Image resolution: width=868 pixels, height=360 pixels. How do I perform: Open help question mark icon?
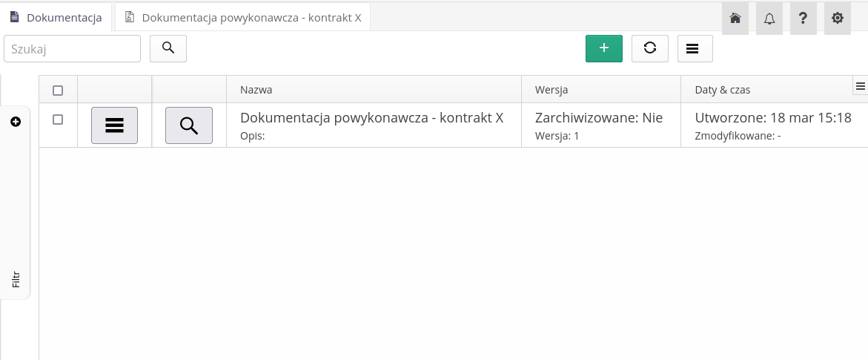point(803,19)
